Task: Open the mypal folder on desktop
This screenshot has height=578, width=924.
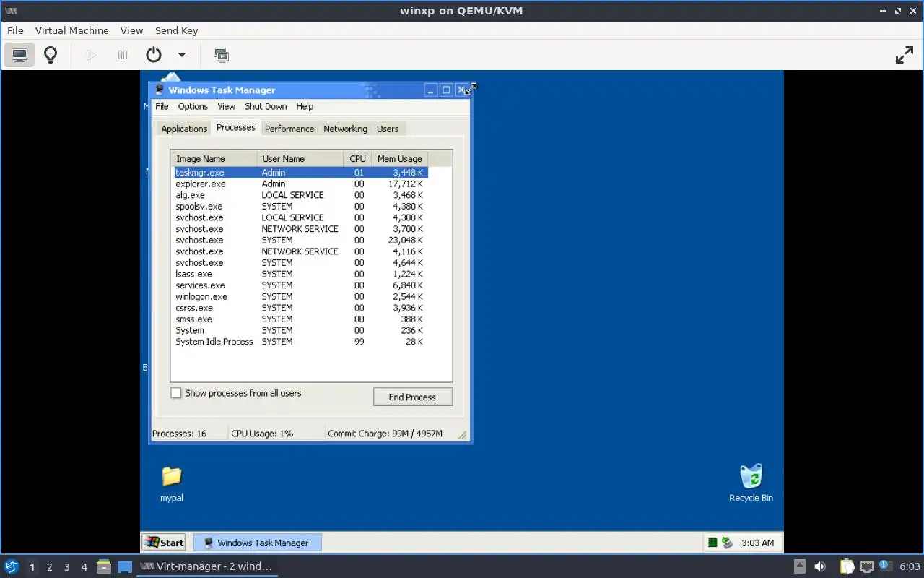Action: [172, 484]
